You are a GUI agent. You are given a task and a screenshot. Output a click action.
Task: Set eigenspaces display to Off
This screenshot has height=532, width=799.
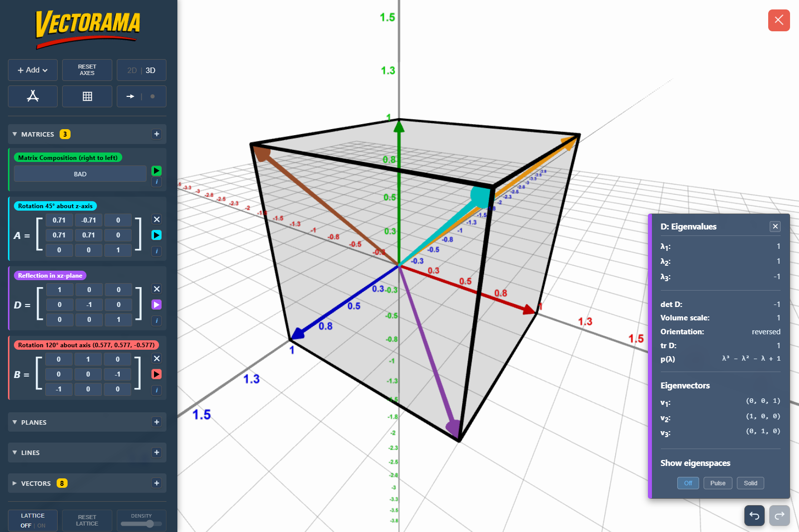tap(688, 483)
